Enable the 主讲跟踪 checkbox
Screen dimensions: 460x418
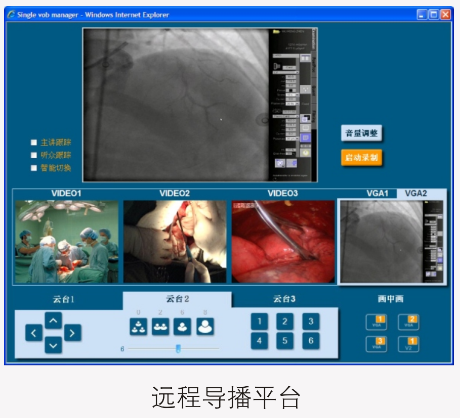coord(34,142)
